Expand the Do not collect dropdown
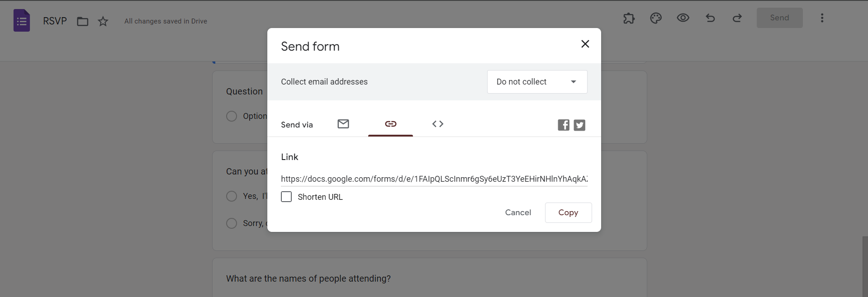This screenshot has width=868, height=297. (x=537, y=82)
